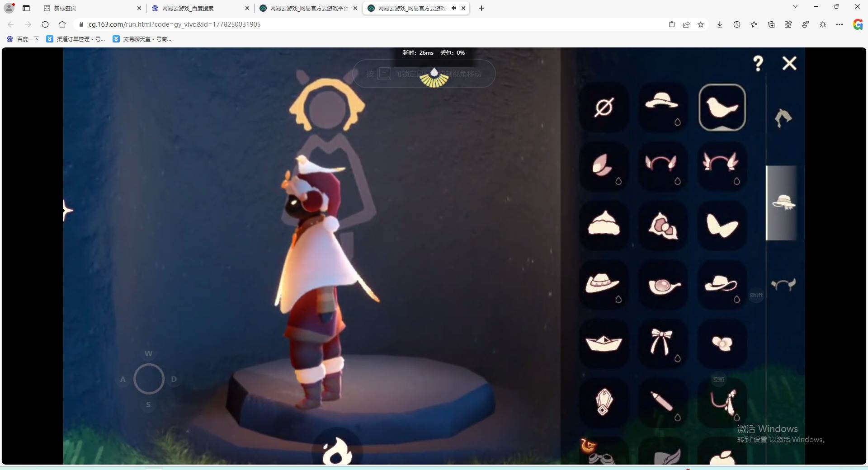Pick the pink petal leaf accessory
The height and width of the screenshot is (470, 868).
tap(604, 166)
